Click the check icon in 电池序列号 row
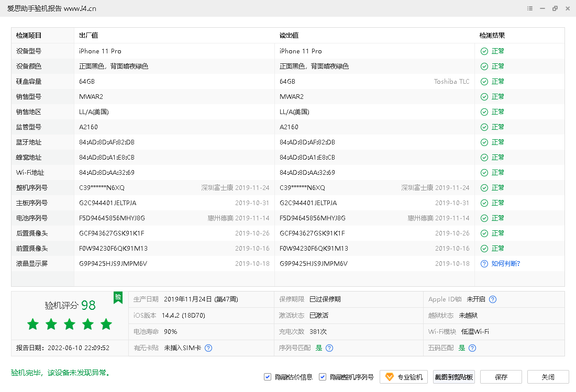 pos(484,218)
